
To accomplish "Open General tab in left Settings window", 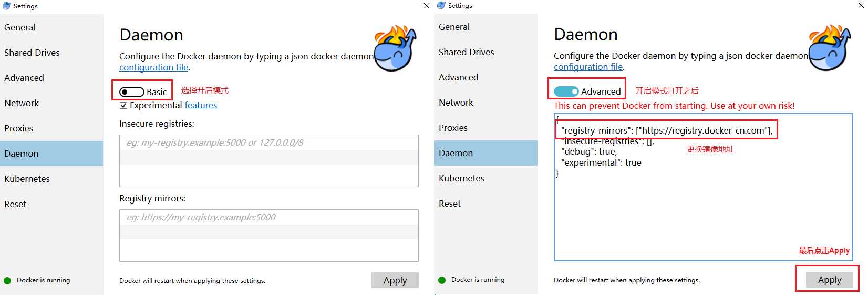I will pos(51,27).
